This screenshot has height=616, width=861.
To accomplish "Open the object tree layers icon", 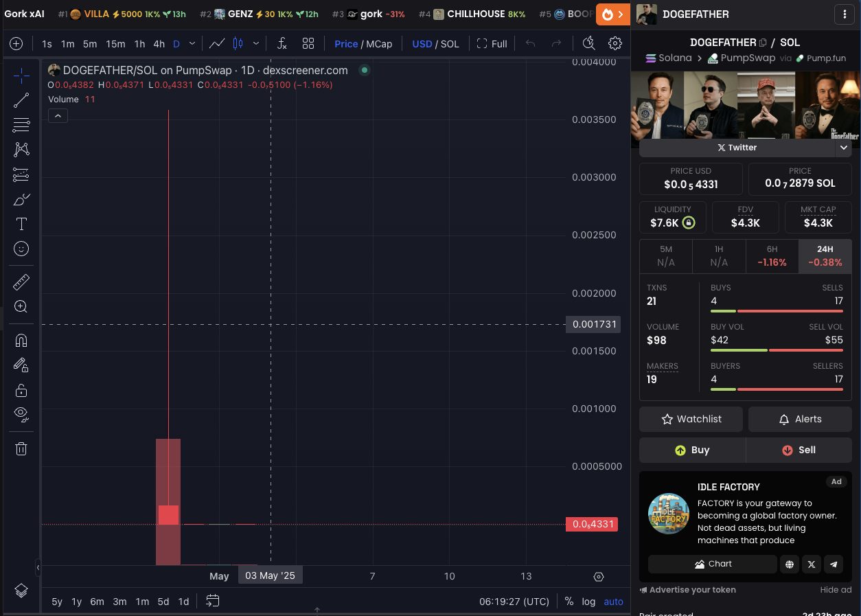I will [x=21, y=590].
